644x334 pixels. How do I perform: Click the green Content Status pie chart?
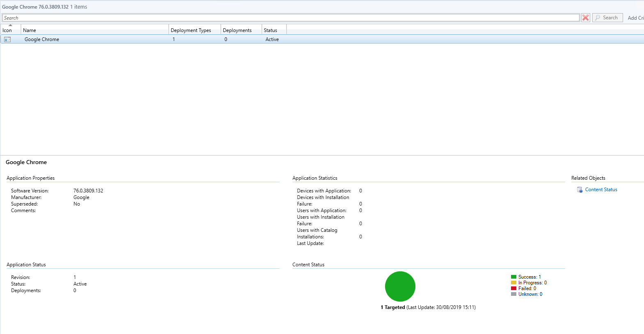coord(400,286)
